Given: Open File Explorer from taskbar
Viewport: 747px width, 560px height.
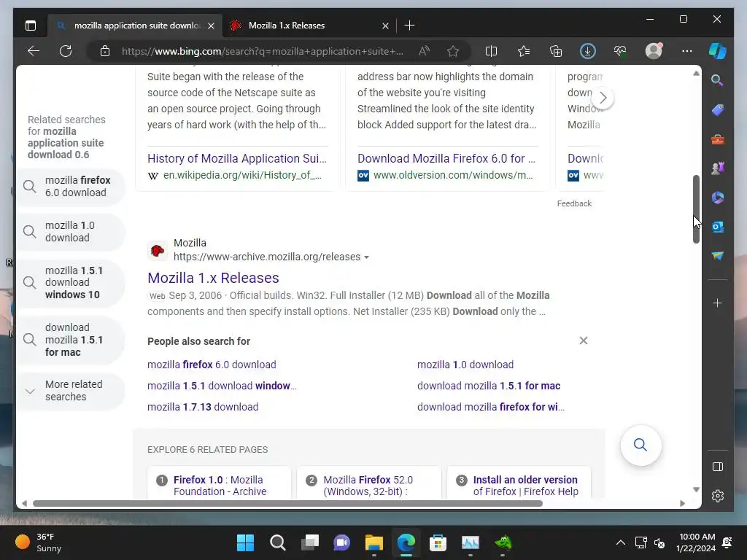Looking at the screenshot, I should click(x=374, y=542).
